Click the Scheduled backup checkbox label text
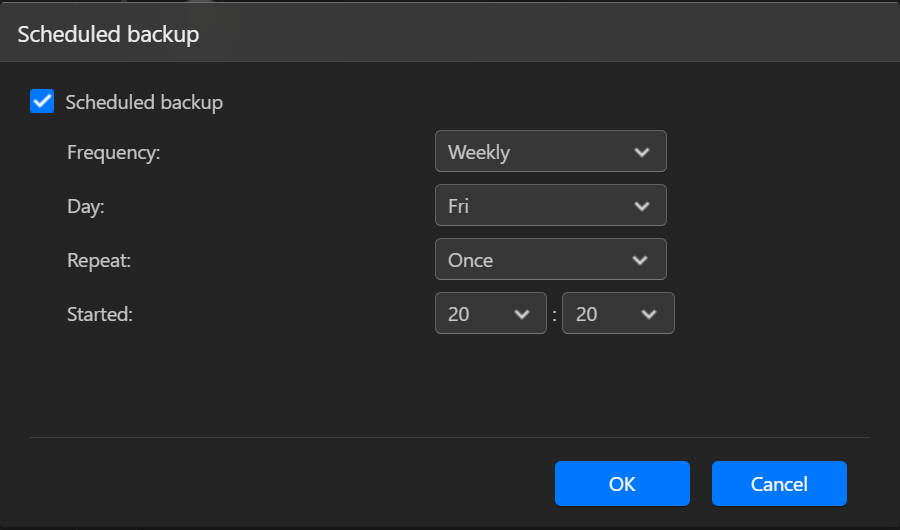 [x=143, y=102]
